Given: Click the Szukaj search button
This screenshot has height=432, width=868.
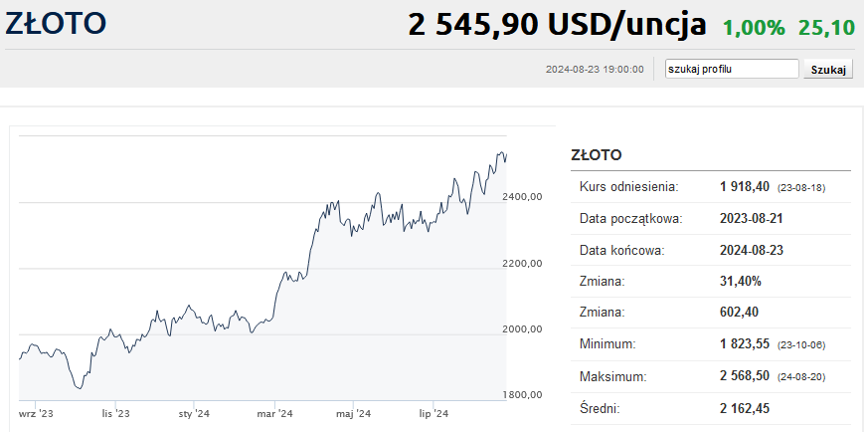Looking at the screenshot, I should point(828,70).
